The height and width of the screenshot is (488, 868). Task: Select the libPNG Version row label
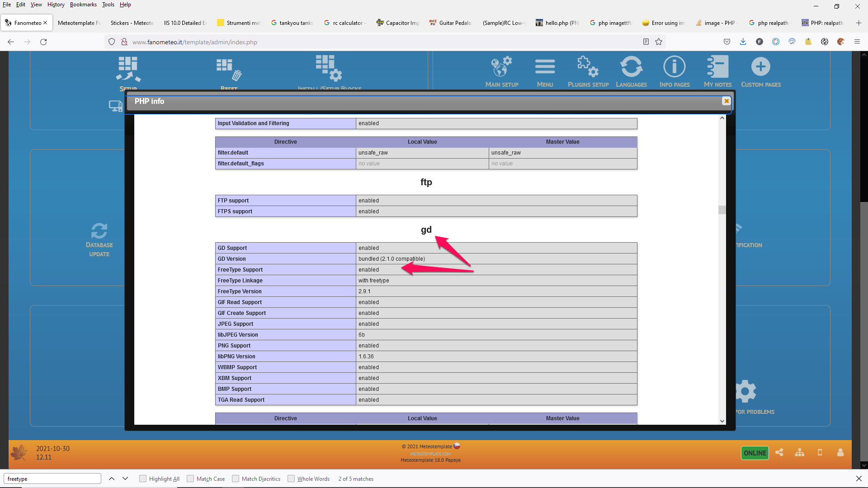[236, 357]
